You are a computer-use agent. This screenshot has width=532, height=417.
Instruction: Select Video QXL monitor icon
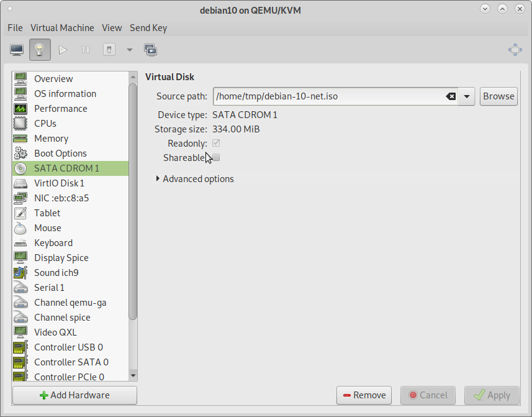click(x=20, y=332)
